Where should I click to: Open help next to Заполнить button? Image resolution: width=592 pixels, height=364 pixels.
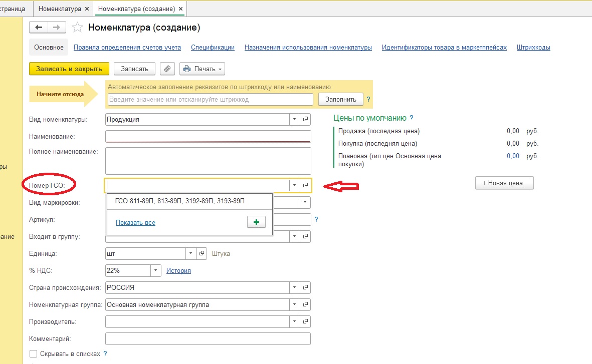(368, 99)
